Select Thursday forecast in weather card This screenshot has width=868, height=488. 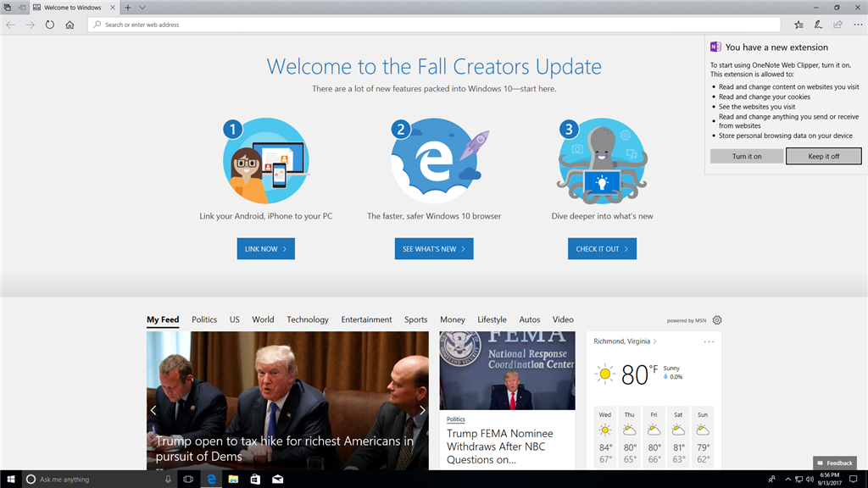[x=630, y=437]
